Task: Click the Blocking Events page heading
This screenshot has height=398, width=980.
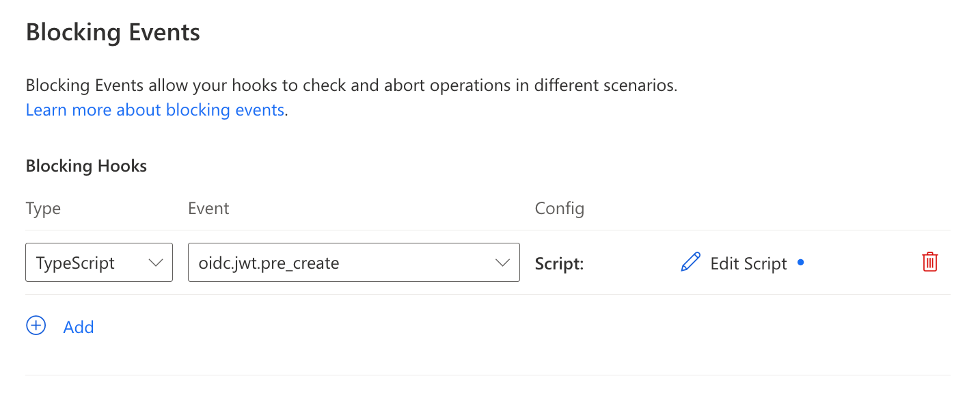Action: click(113, 32)
